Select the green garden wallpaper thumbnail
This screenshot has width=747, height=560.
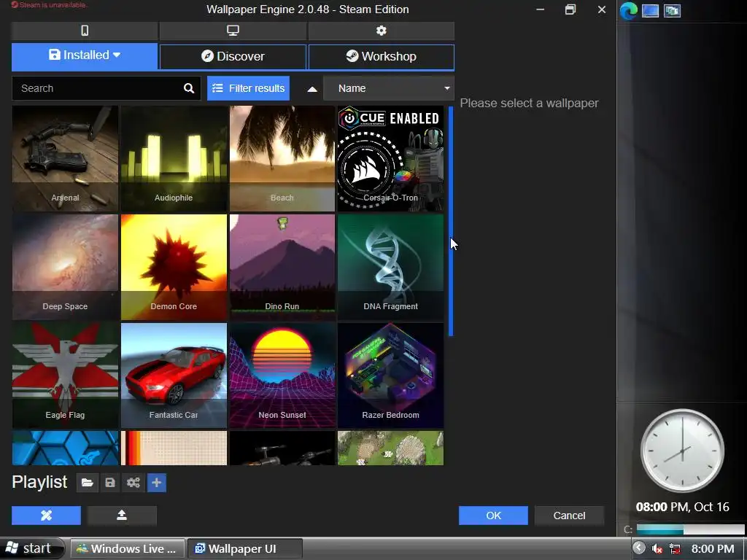pyautogui.click(x=391, y=448)
